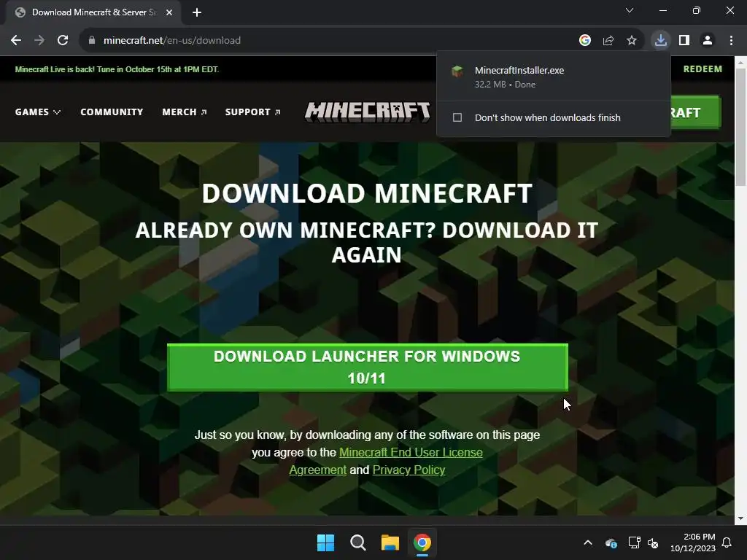Go back with the browser back arrow
747x560 pixels.
(16, 41)
